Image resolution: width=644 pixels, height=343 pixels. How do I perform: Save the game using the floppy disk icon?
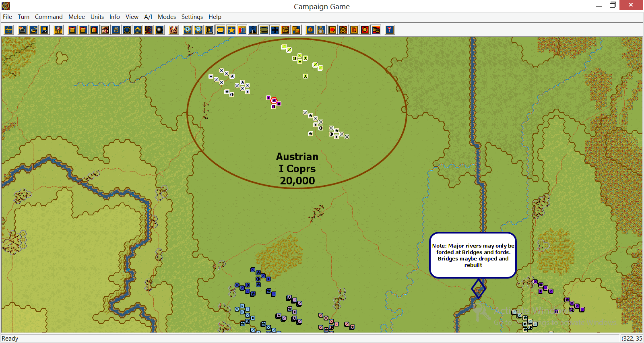point(44,30)
